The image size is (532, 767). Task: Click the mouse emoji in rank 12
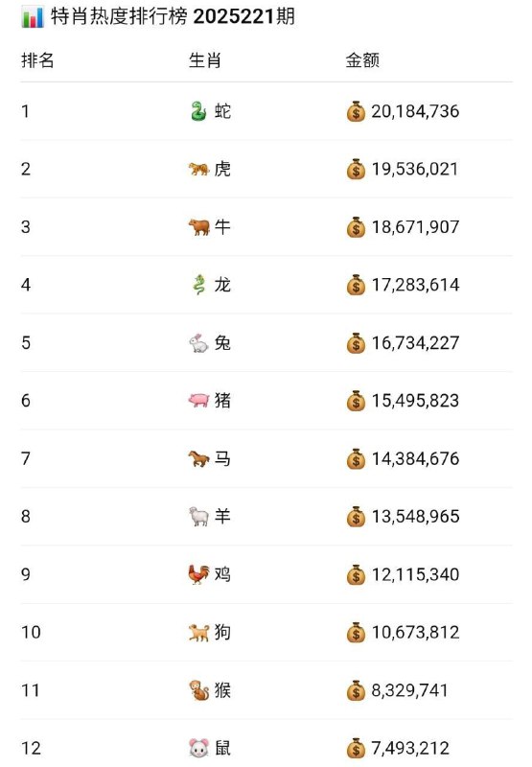pos(199,748)
